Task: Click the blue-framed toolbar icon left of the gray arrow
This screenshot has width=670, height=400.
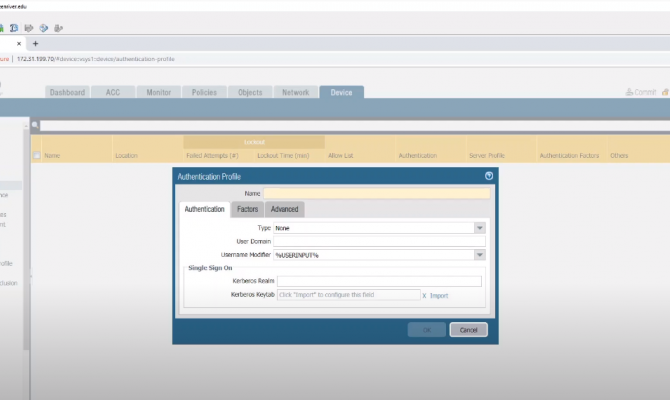Action: [14, 28]
